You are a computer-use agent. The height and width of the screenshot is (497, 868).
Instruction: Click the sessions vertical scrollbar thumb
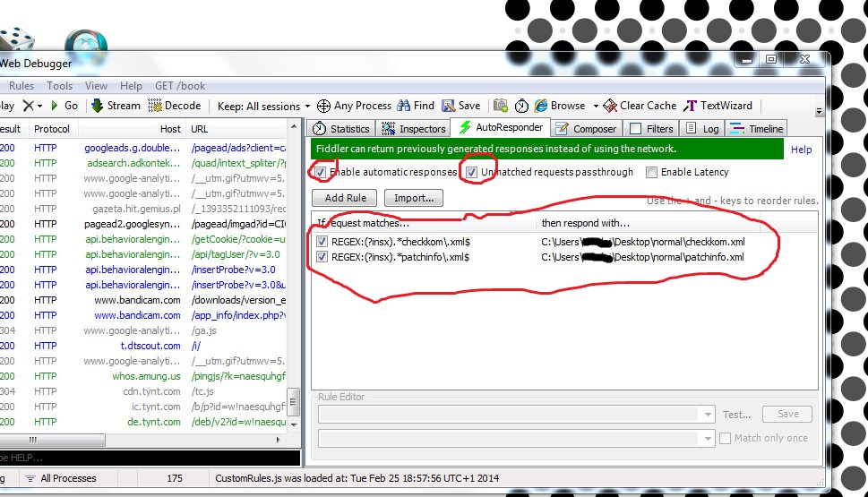(294, 402)
